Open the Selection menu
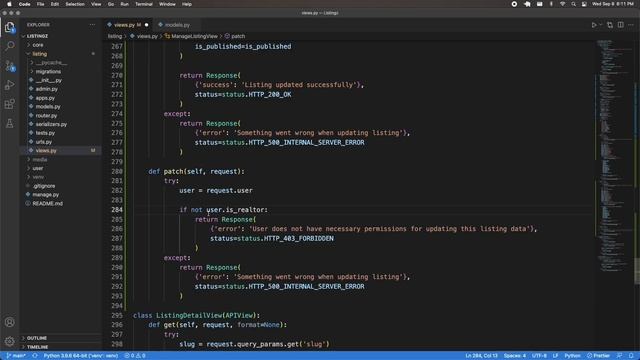Viewport: 640px width, 360px height. (x=75, y=4)
